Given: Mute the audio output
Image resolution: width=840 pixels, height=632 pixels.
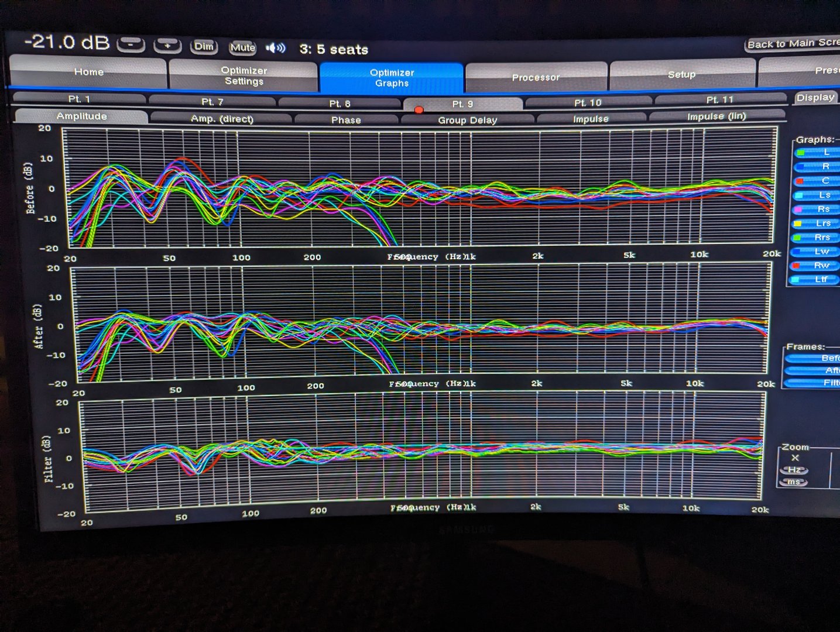Looking at the screenshot, I should pos(242,47).
